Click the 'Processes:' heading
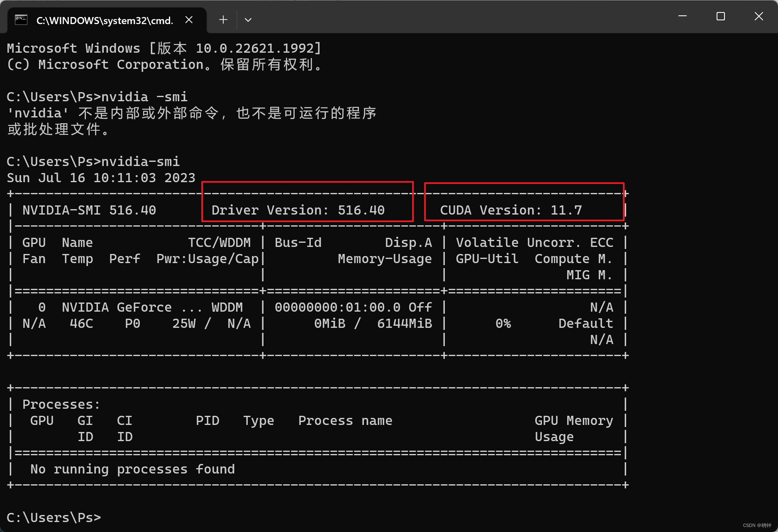Screen dimensions: 778x532 point(61,405)
